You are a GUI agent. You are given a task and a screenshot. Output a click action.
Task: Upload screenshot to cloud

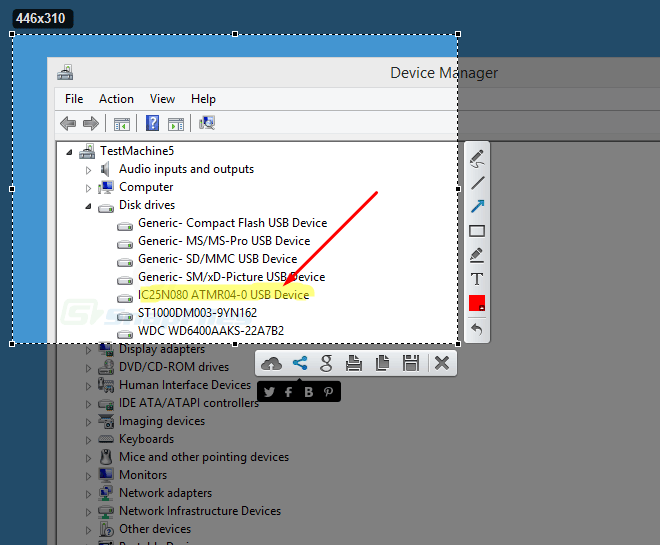coord(271,363)
